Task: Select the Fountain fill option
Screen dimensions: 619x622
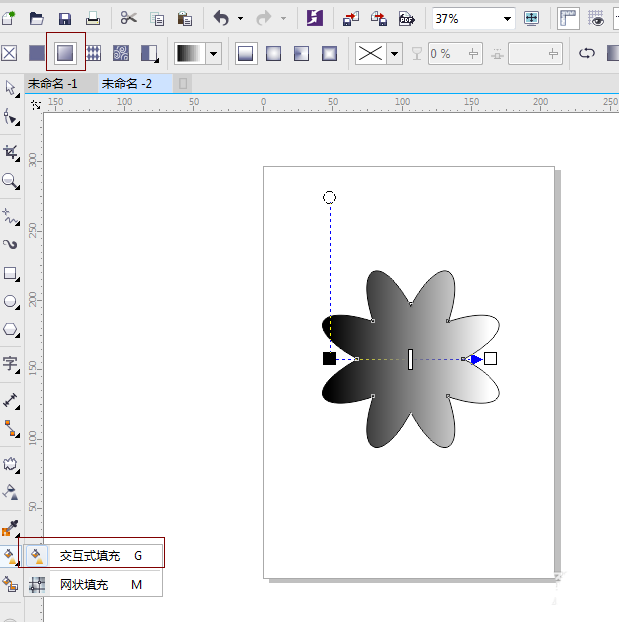Action: point(65,52)
